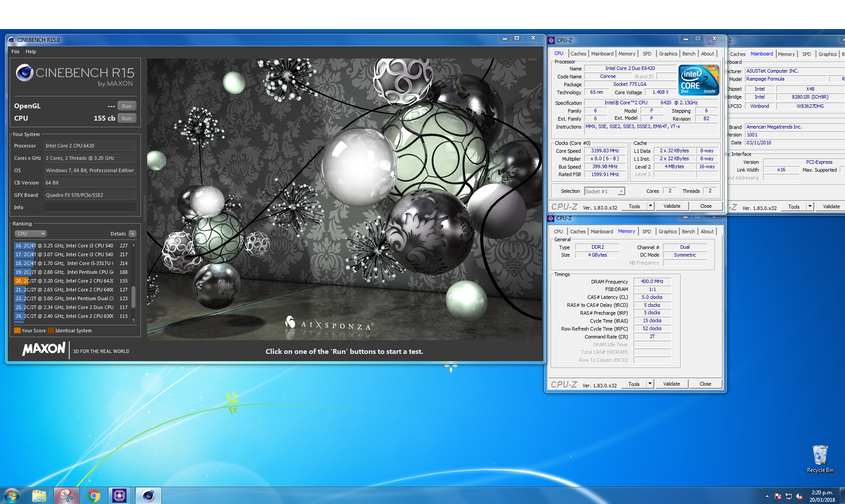Show hidden tray icons arrow

tap(767, 496)
